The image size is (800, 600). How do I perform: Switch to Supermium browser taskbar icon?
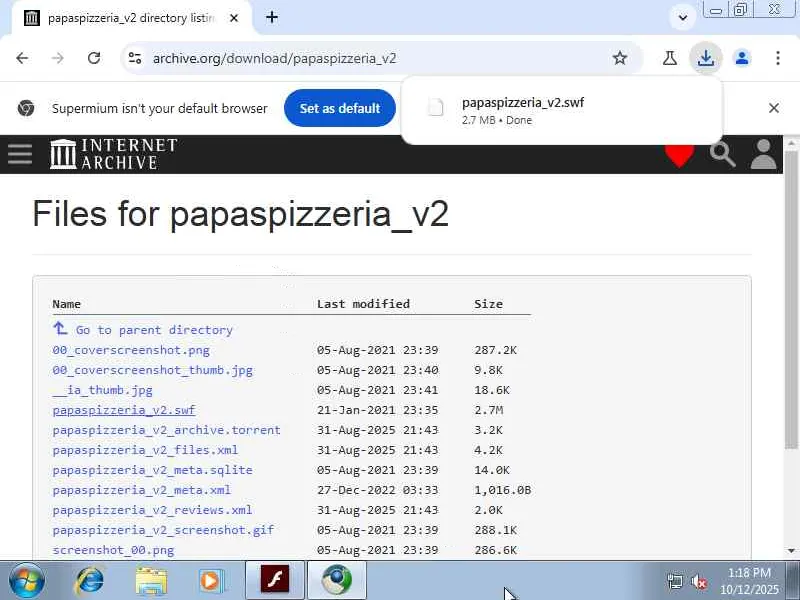click(x=337, y=580)
